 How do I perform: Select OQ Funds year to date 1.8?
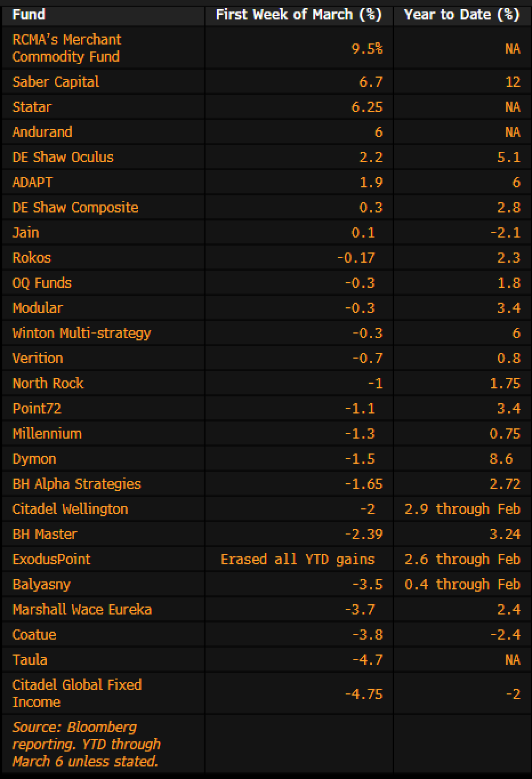509,283
